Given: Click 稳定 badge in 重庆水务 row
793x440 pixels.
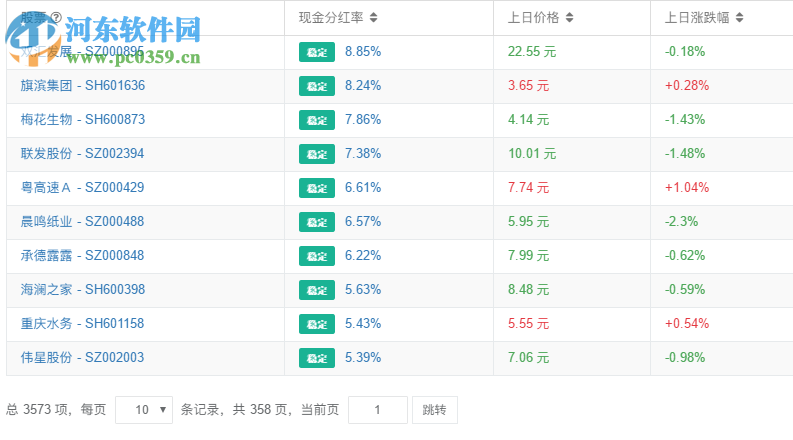Looking at the screenshot, I should coord(317,324).
